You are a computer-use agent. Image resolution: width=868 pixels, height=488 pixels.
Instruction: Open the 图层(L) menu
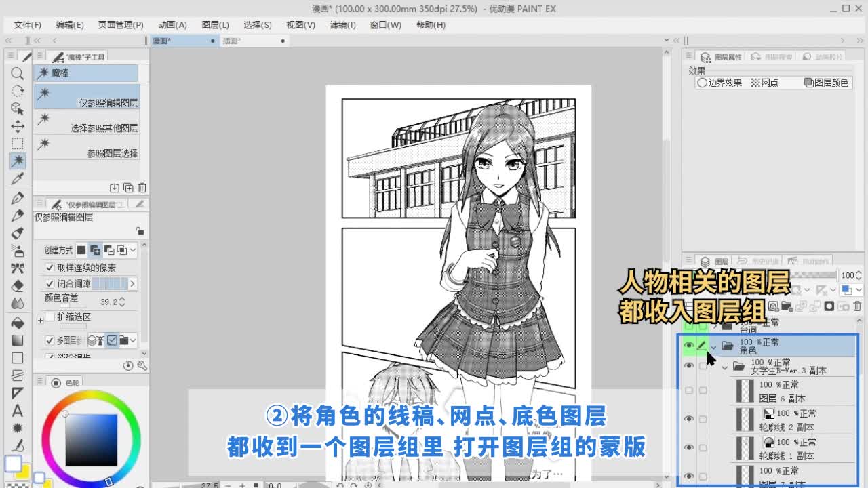tap(216, 25)
